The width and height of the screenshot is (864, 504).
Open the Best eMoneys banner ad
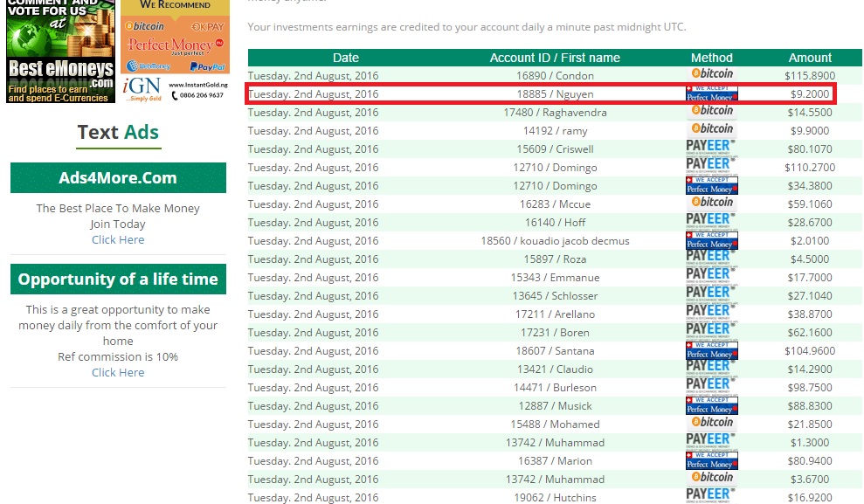coord(60,52)
